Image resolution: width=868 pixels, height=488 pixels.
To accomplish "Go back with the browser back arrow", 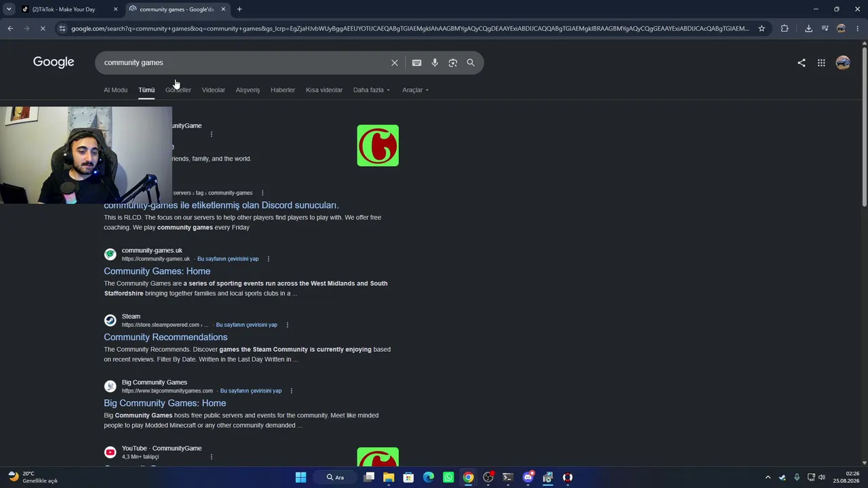I will 10,28.
